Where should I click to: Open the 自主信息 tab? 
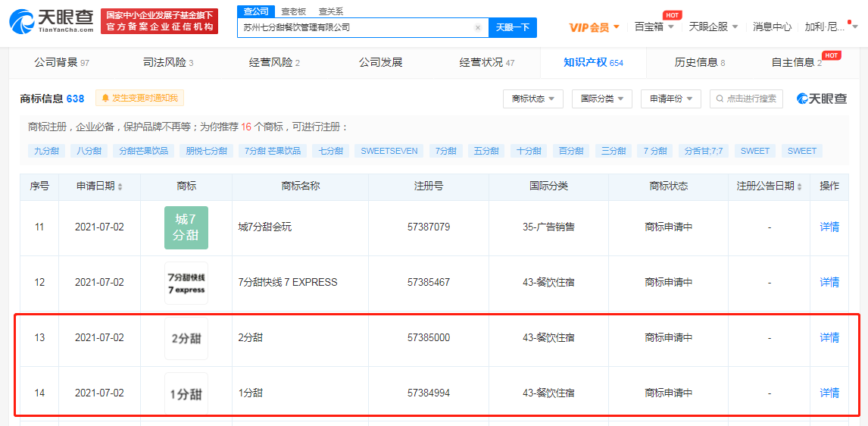click(x=797, y=63)
